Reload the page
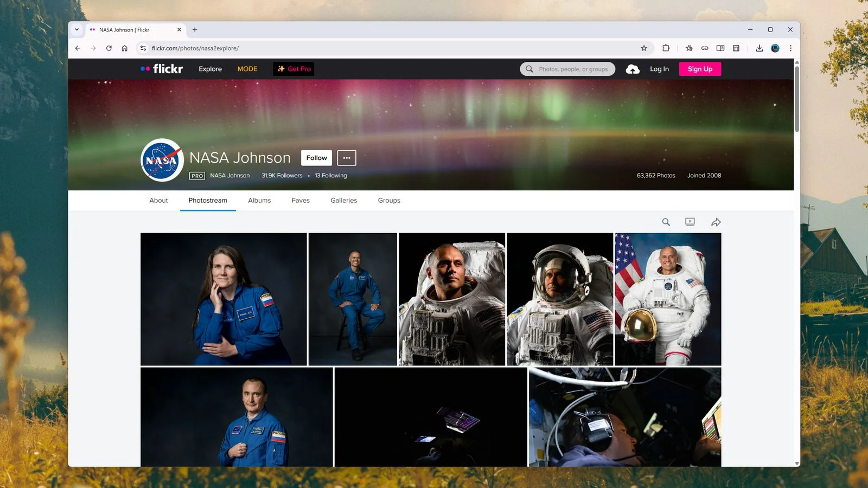 [x=109, y=48]
